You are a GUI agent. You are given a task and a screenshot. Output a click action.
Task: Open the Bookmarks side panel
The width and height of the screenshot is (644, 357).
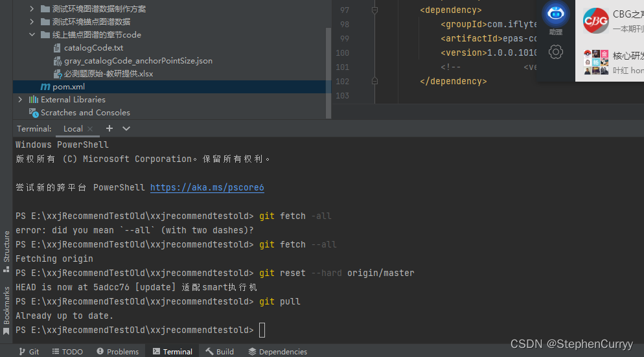[6, 310]
